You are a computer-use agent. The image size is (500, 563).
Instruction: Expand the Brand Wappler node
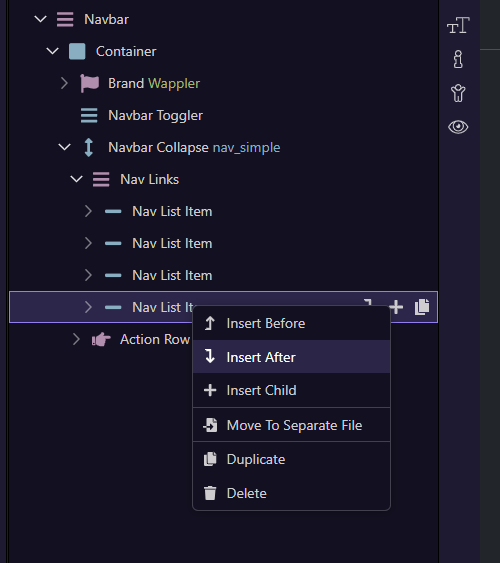(x=64, y=83)
